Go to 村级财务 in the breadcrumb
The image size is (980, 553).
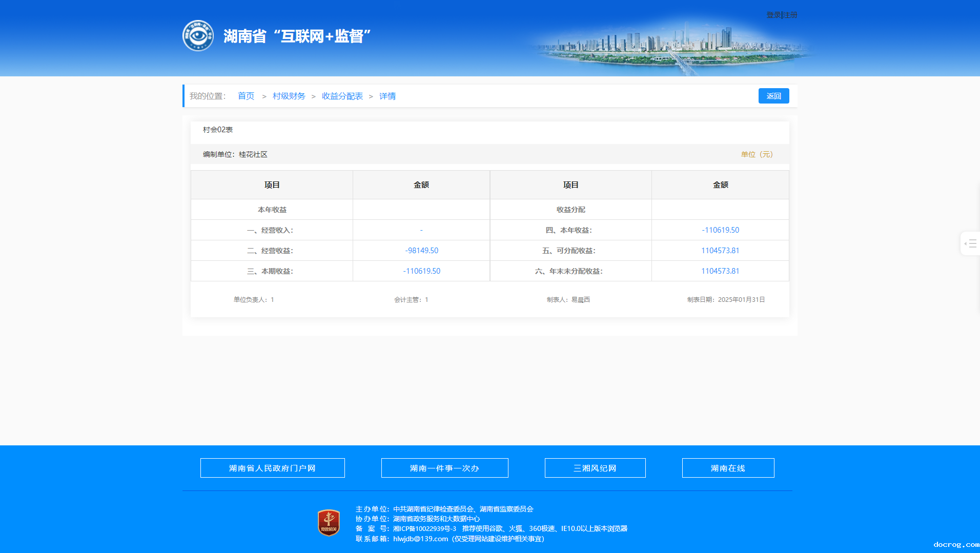point(289,96)
